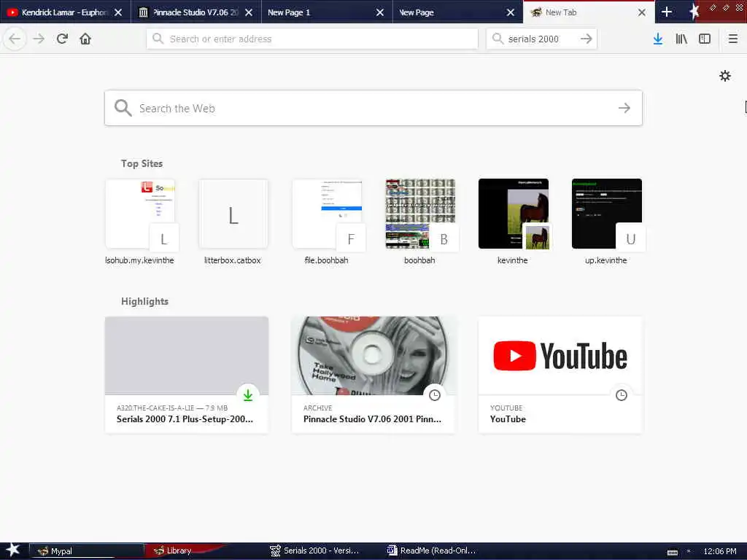Image resolution: width=747 pixels, height=560 pixels.
Task: Click green download badge on Serials card
Action: tap(248, 394)
